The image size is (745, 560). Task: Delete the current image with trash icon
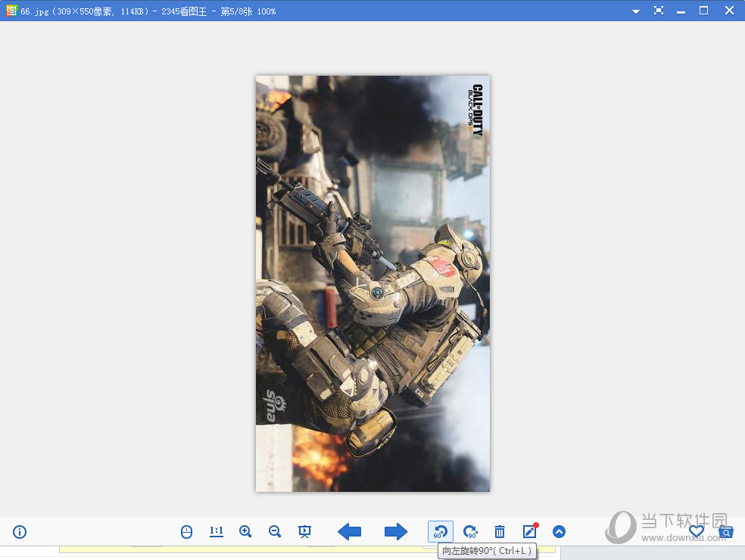click(500, 532)
